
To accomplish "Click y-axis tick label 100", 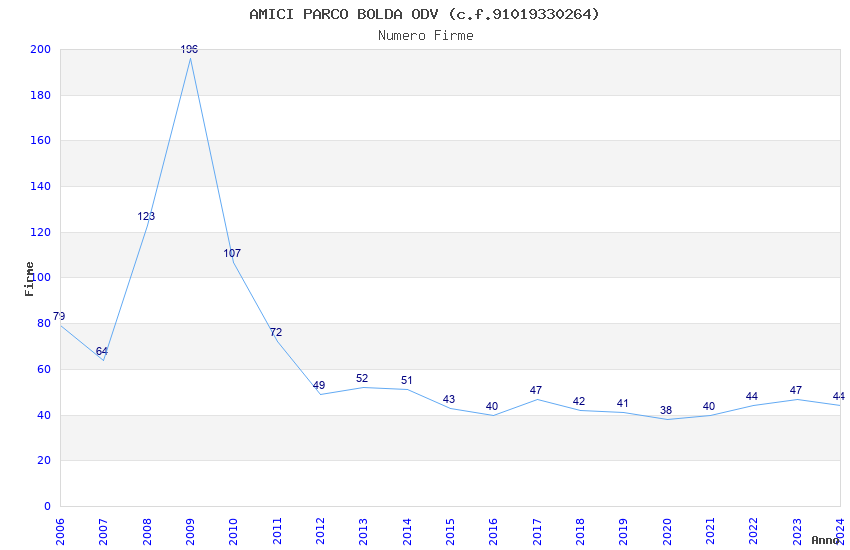I will coord(41,277).
